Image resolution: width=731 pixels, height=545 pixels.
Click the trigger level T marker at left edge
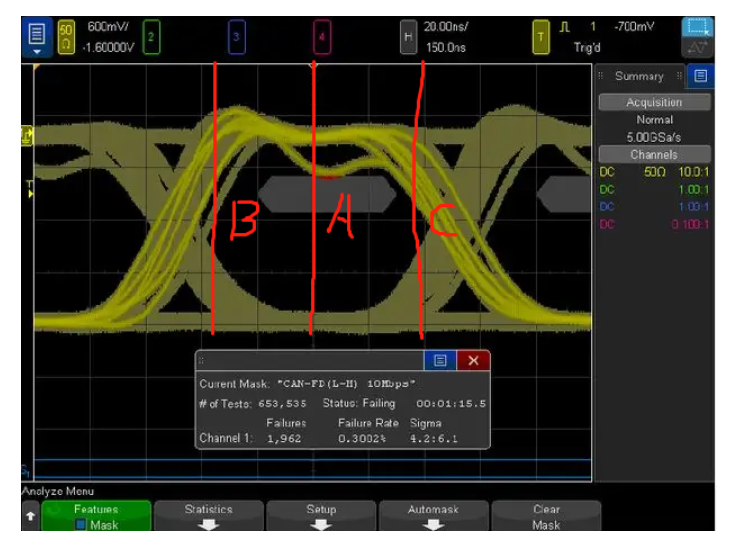click(x=30, y=190)
